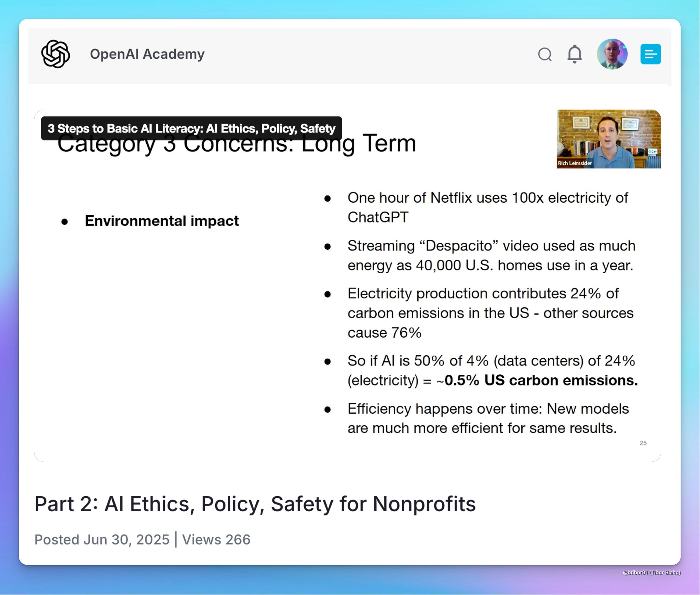The width and height of the screenshot is (700, 595).
Task: Click the Rich Leimsider webcam thumbnail
Action: pos(608,137)
